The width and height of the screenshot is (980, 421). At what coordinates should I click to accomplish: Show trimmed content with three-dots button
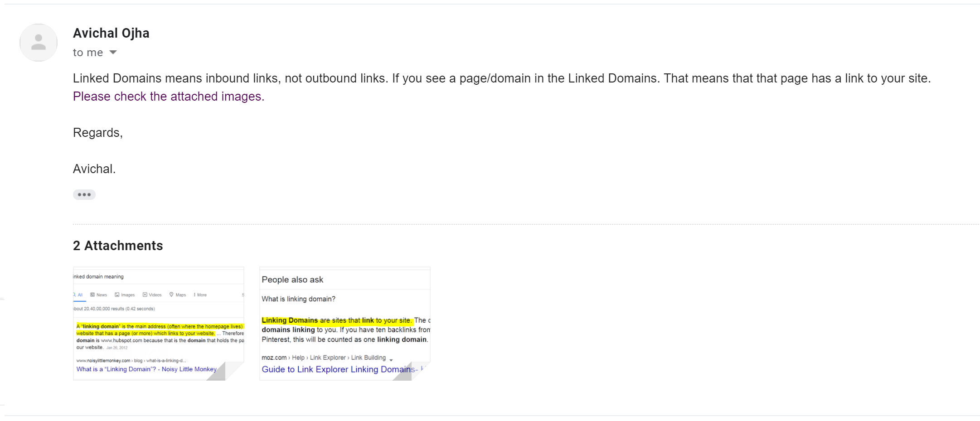click(x=84, y=194)
